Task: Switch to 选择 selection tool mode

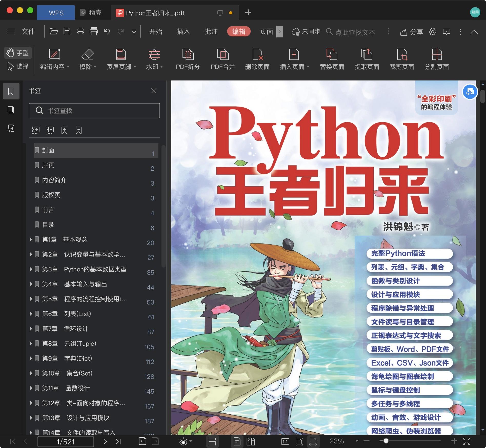Action: (18, 66)
